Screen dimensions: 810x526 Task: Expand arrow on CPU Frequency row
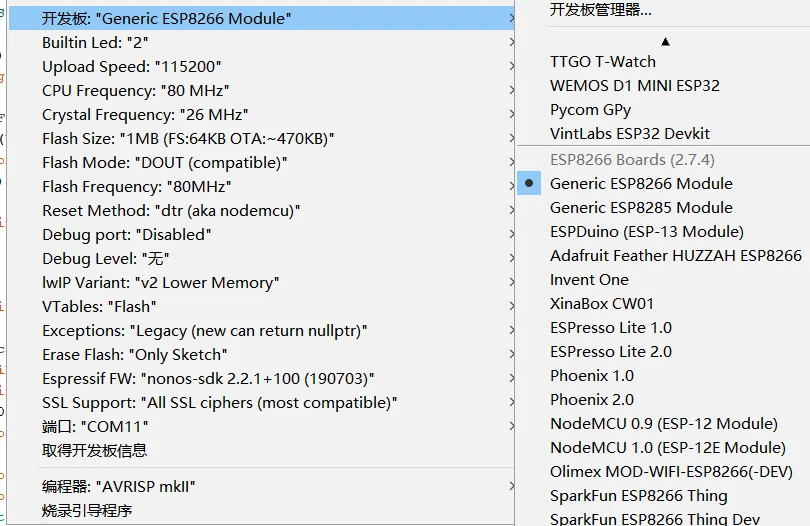click(x=511, y=90)
